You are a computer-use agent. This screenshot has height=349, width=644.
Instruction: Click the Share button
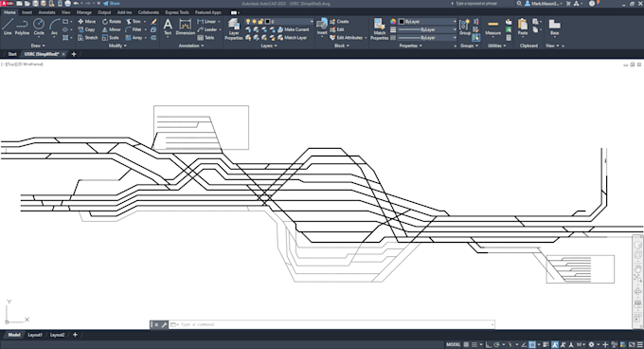(112, 3)
